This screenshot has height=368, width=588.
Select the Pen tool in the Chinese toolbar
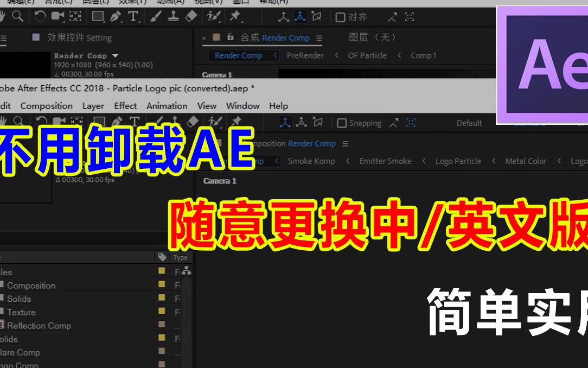[116, 16]
